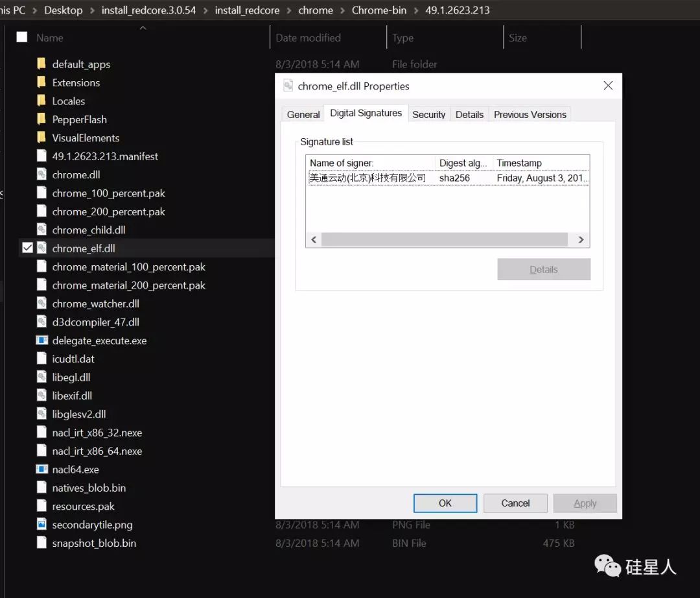Click the signature list left scroll arrow
Image resolution: width=700 pixels, height=598 pixels.
point(314,239)
